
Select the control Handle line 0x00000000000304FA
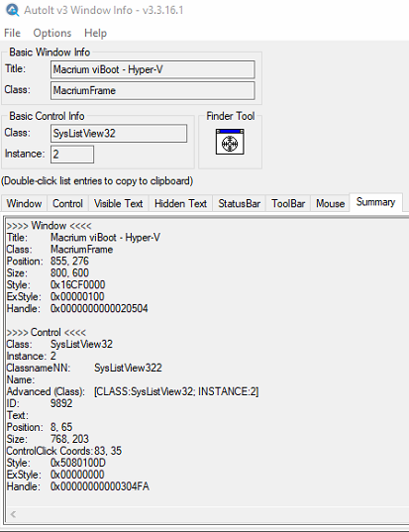pos(78,486)
